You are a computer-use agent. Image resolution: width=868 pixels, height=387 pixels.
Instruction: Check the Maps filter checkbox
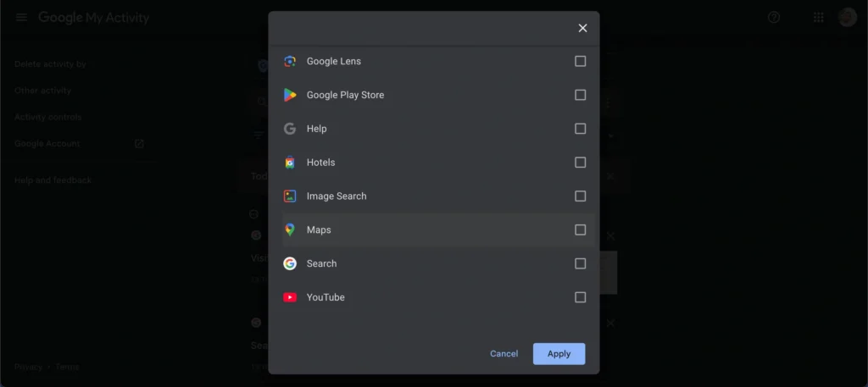pyautogui.click(x=580, y=229)
